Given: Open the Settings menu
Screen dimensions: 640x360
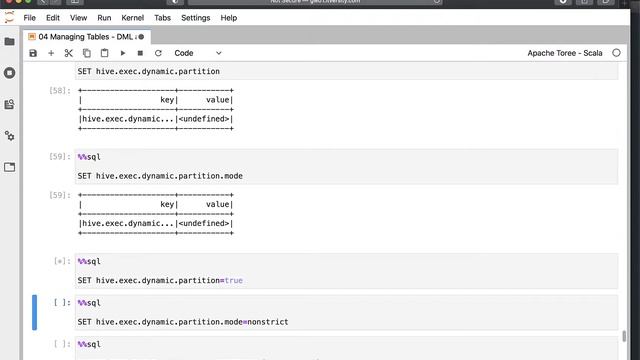Looking at the screenshot, I should pyautogui.click(x=196, y=18).
